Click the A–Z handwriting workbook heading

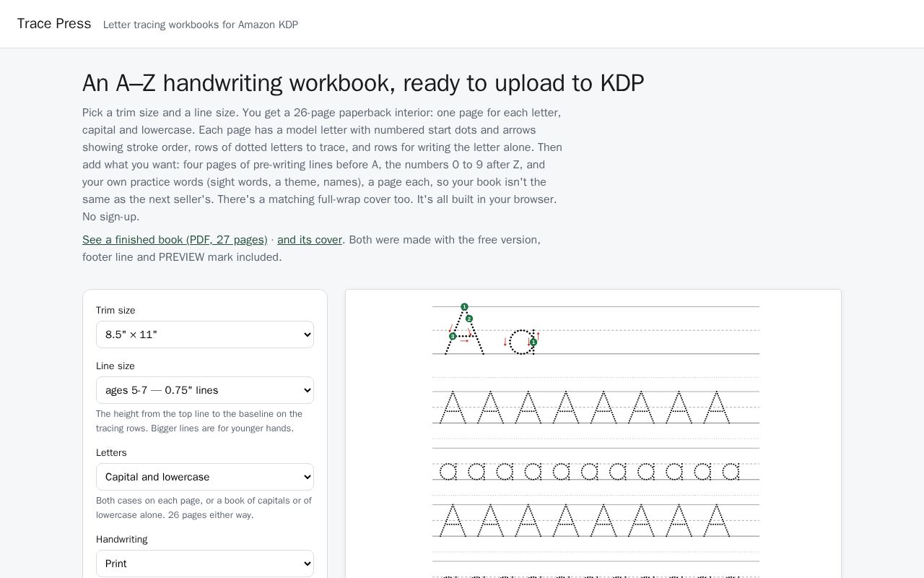click(x=363, y=83)
